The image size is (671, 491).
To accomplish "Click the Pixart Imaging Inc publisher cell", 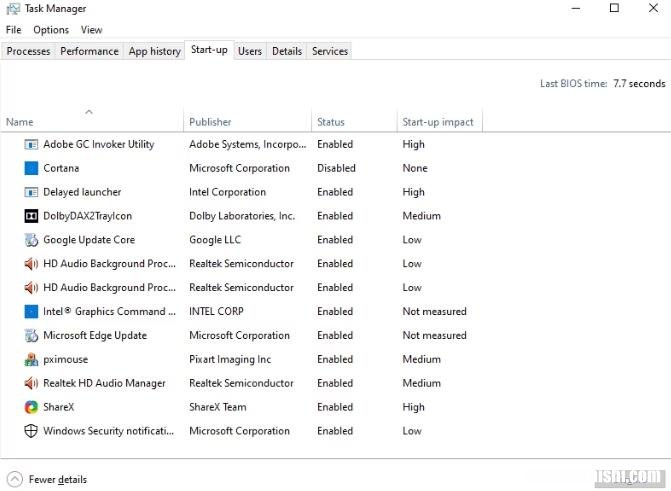I will (230, 360).
